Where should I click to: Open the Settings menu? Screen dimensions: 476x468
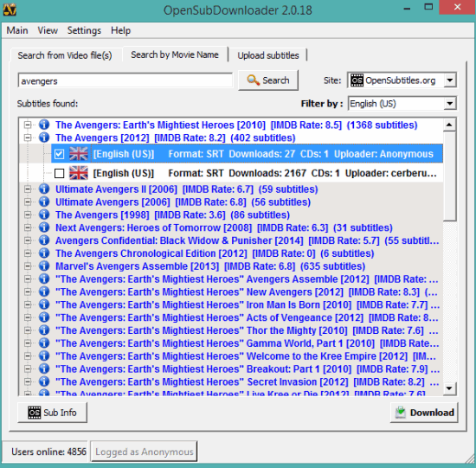[x=84, y=30]
